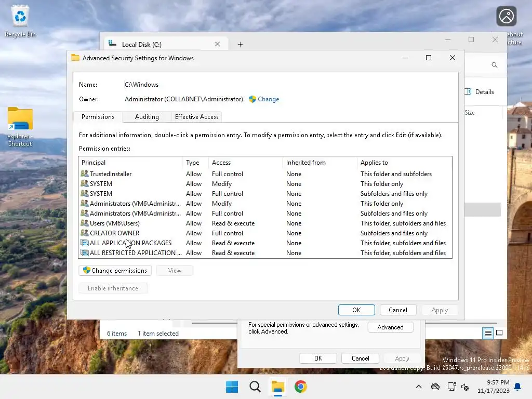Launch Google Chrome from the taskbar
532x399 pixels.
pos(300,387)
